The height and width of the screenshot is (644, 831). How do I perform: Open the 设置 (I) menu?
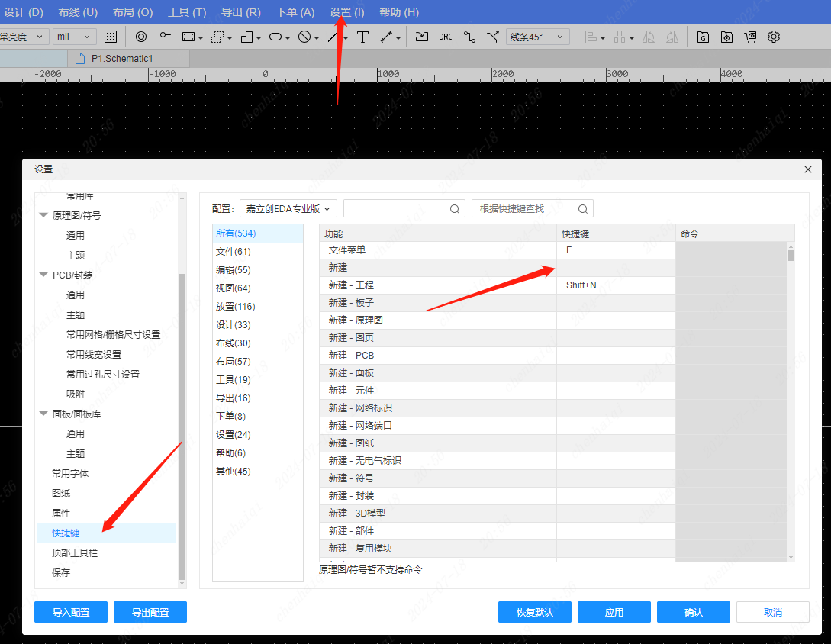pos(346,12)
